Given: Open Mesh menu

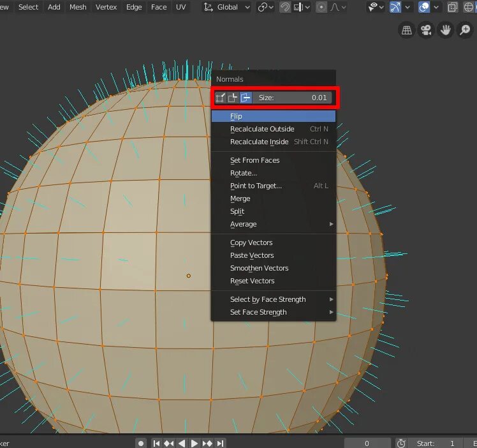Looking at the screenshot, I should pyautogui.click(x=78, y=7).
